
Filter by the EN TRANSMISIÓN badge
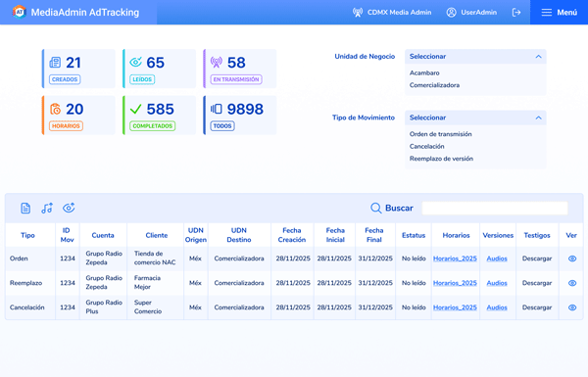236,79
